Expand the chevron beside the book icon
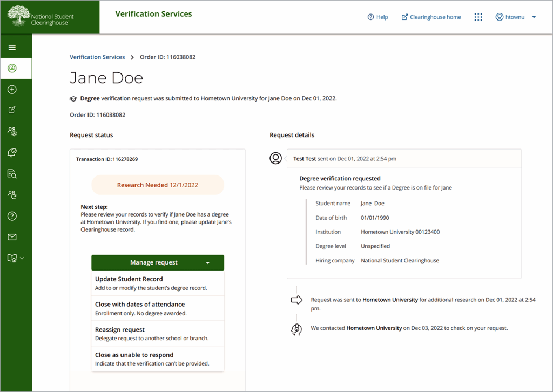This screenshot has width=553, height=392. [22, 259]
